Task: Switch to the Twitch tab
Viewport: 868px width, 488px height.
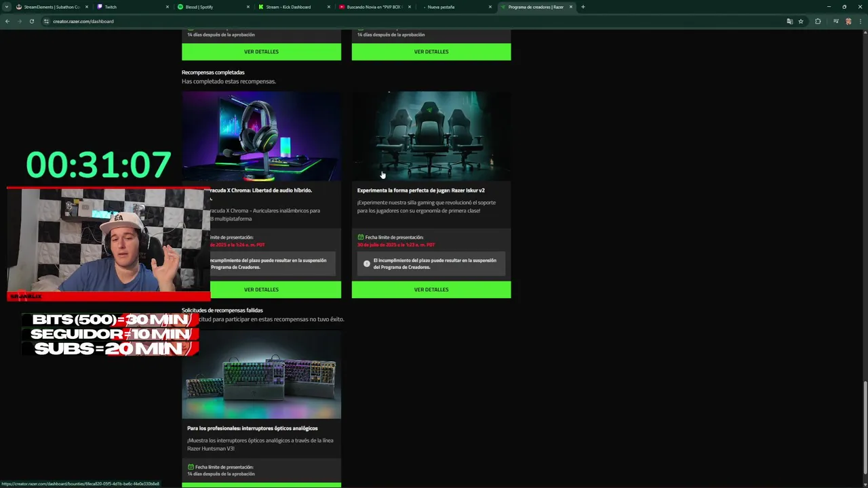Action: click(x=132, y=7)
